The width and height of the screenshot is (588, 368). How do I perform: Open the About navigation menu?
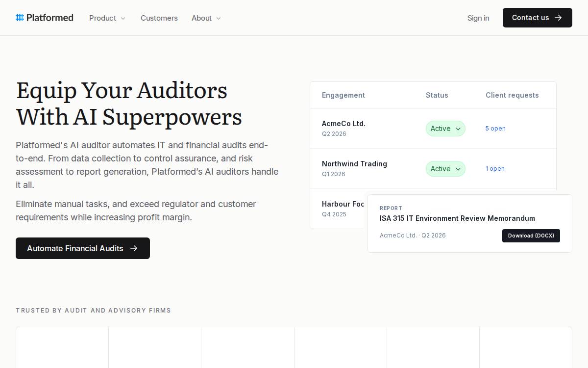[x=206, y=18]
